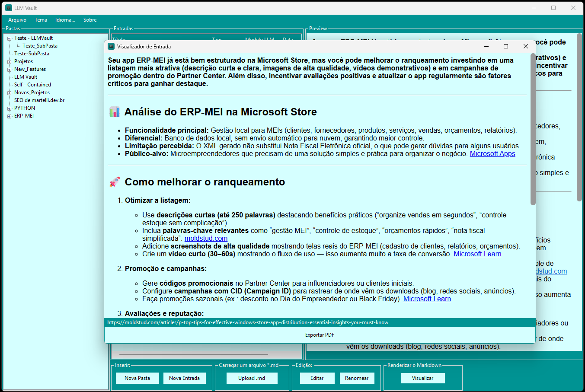Open the Tema menu
The image size is (585, 392).
coord(41,20)
